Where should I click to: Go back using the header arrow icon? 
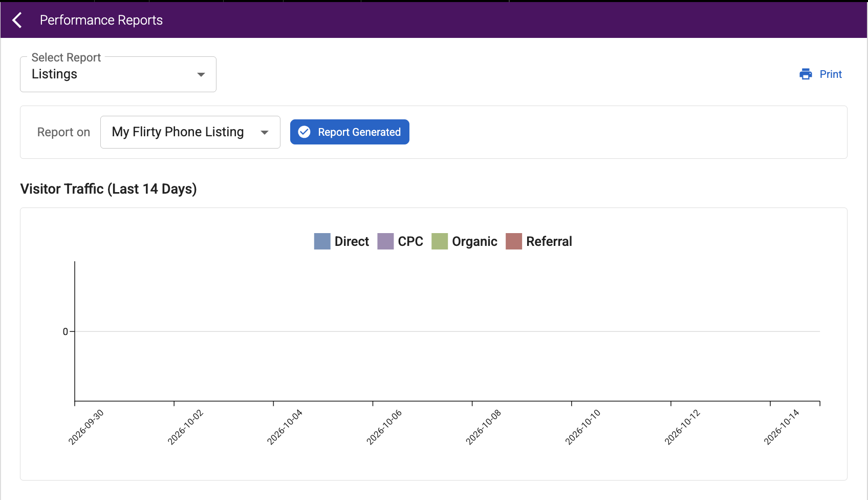click(x=17, y=20)
